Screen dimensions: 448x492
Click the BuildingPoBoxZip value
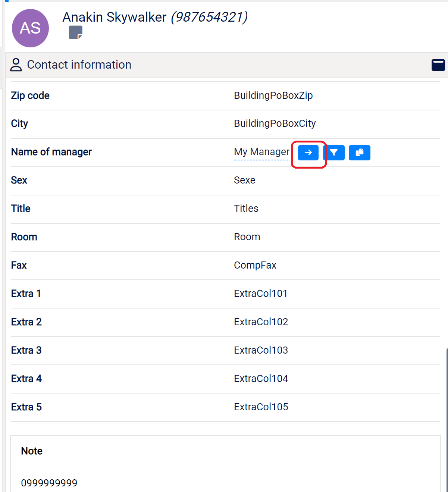tap(273, 95)
